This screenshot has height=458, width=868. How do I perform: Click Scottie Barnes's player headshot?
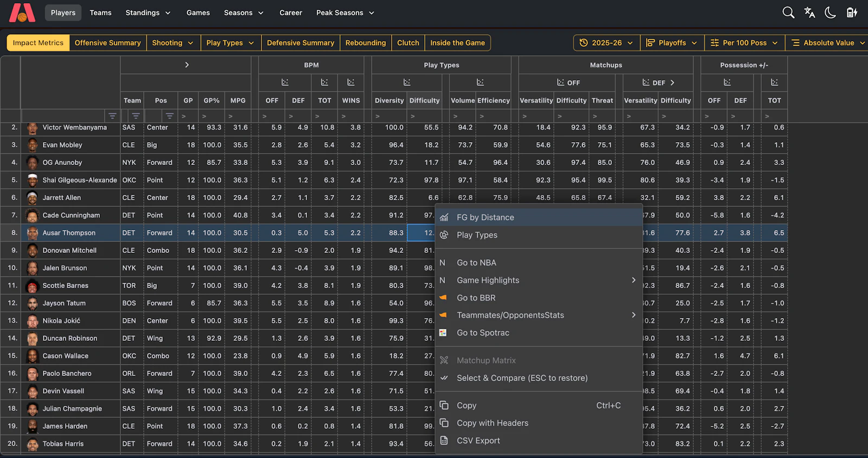(33, 285)
